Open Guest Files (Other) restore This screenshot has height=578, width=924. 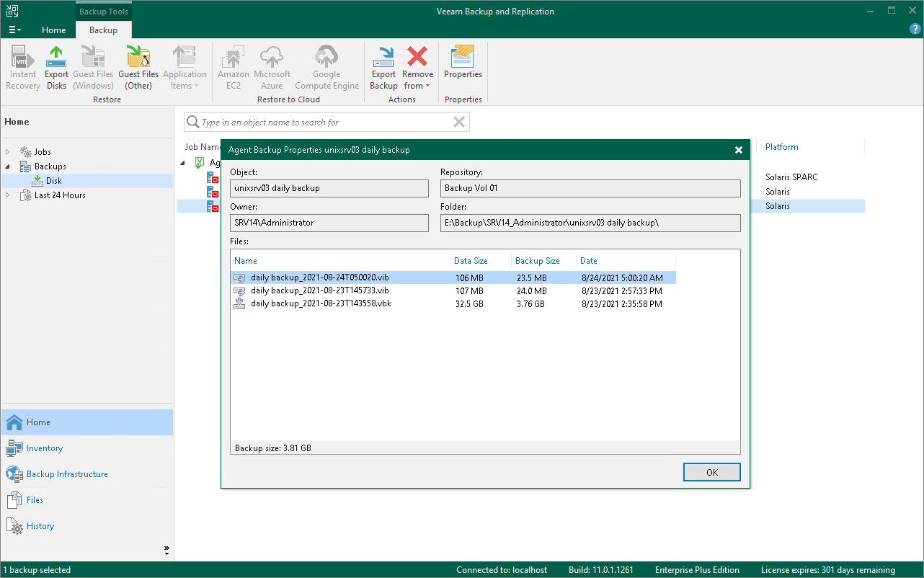pos(138,67)
